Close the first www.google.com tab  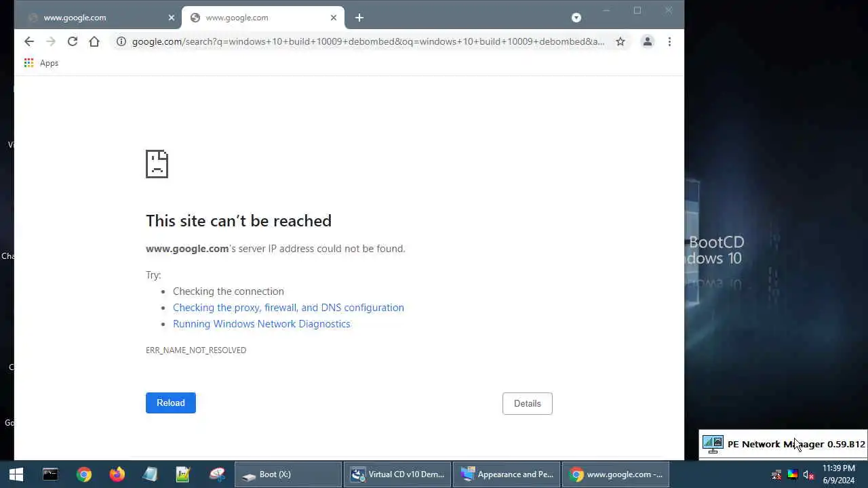[172, 18]
